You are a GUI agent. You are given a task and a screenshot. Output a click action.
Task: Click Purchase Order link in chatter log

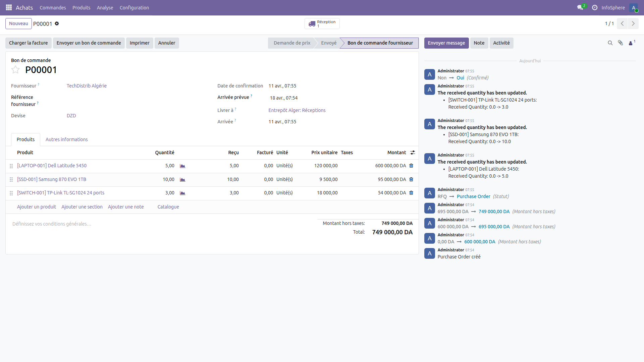coord(474,196)
